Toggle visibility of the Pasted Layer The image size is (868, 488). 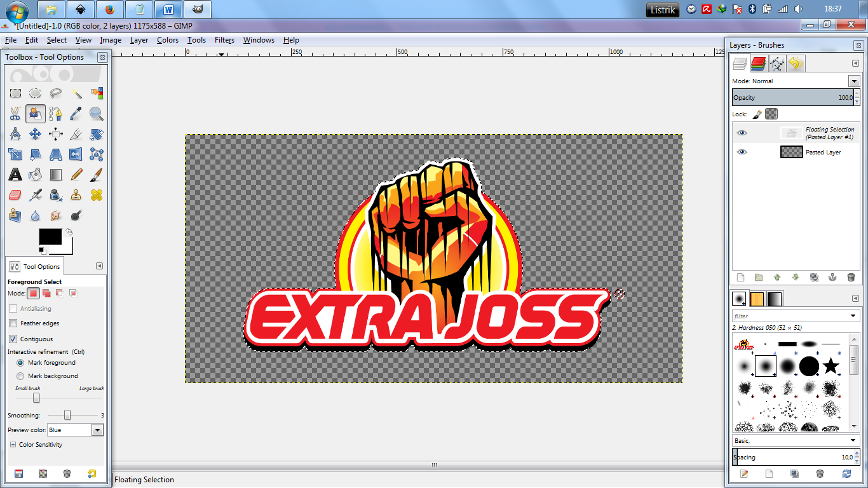pyautogui.click(x=742, y=152)
